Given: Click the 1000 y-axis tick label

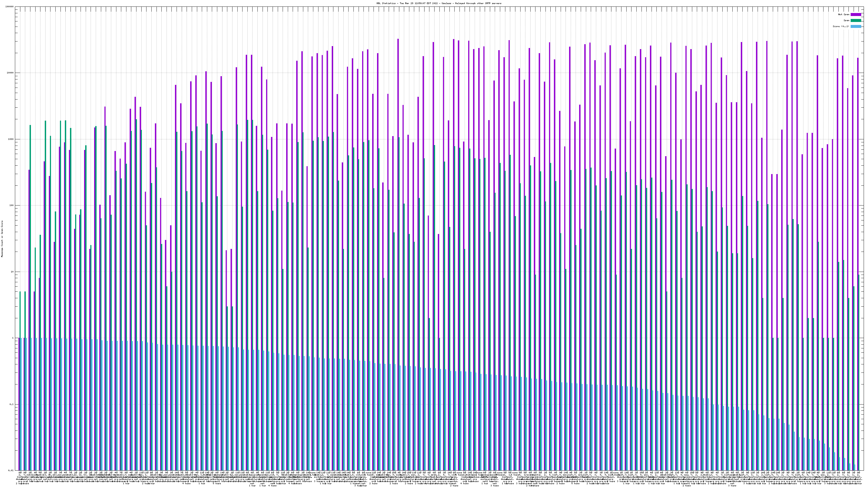Looking at the screenshot, I should (x=11, y=139).
